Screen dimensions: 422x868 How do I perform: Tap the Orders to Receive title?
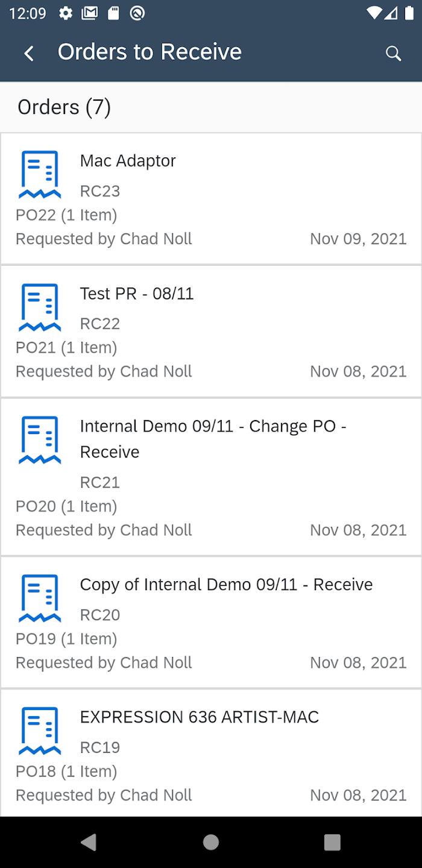[x=150, y=52]
